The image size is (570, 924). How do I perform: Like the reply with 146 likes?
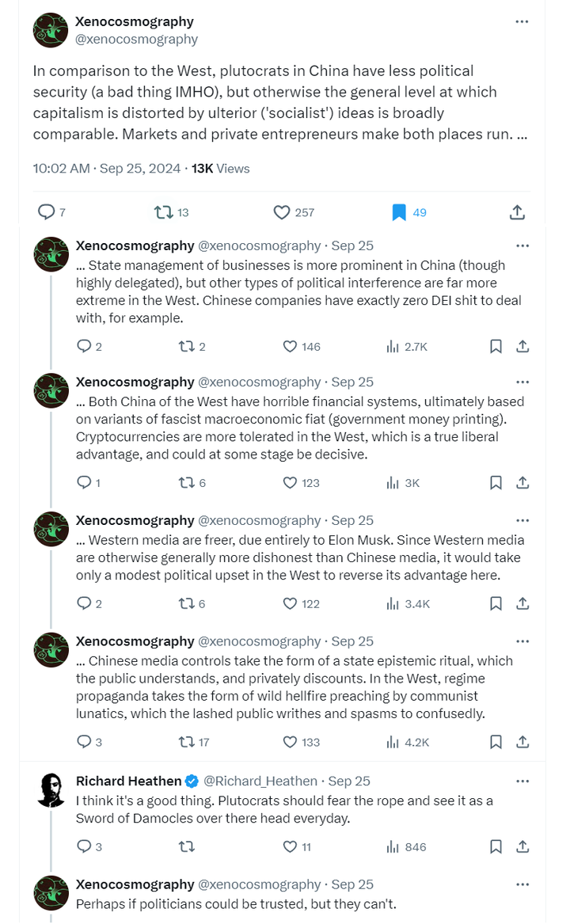(291, 346)
